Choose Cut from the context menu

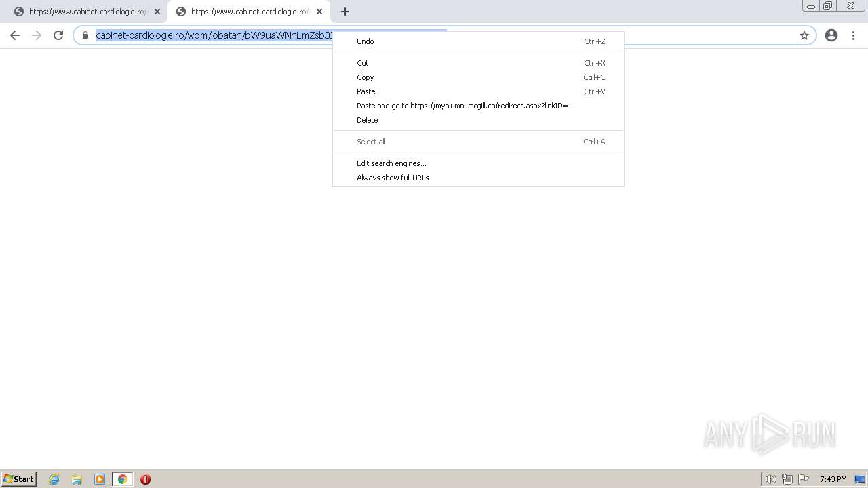point(478,63)
